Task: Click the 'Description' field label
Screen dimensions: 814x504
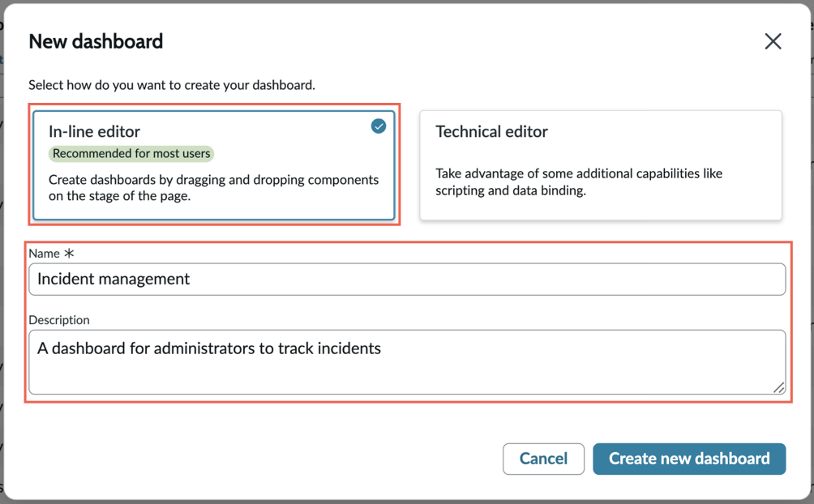Action: click(59, 320)
